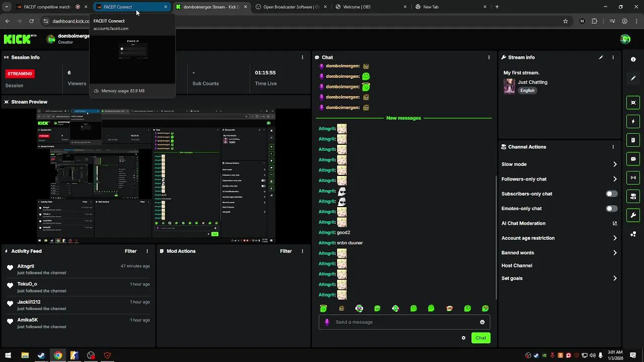Insert the halo green emote

click(324, 308)
